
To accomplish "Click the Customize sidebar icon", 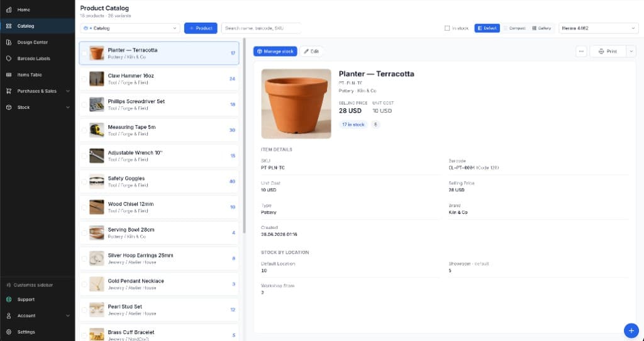I will pos(9,285).
